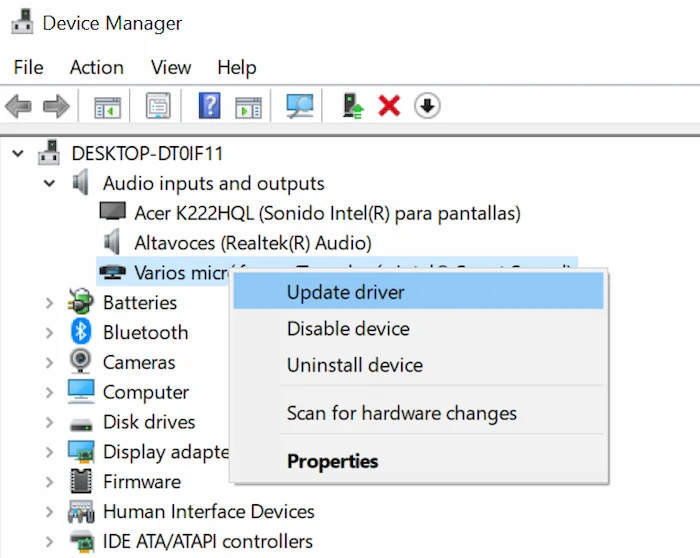Select Acer K222HQL (Sonido Intel(R) para pantallas)

pyautogui.click(x=328, y=213)
